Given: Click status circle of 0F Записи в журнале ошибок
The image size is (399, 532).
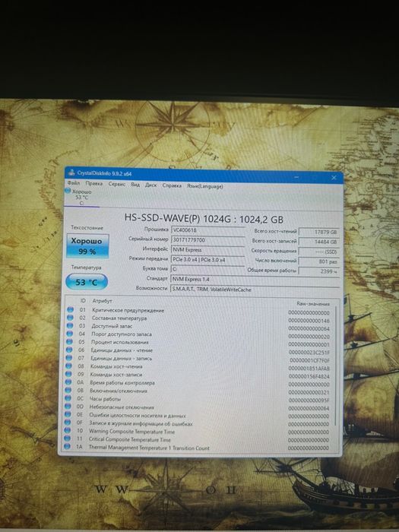Looking at the screenshot, I should pyautogui.click(x=68, y=423).
